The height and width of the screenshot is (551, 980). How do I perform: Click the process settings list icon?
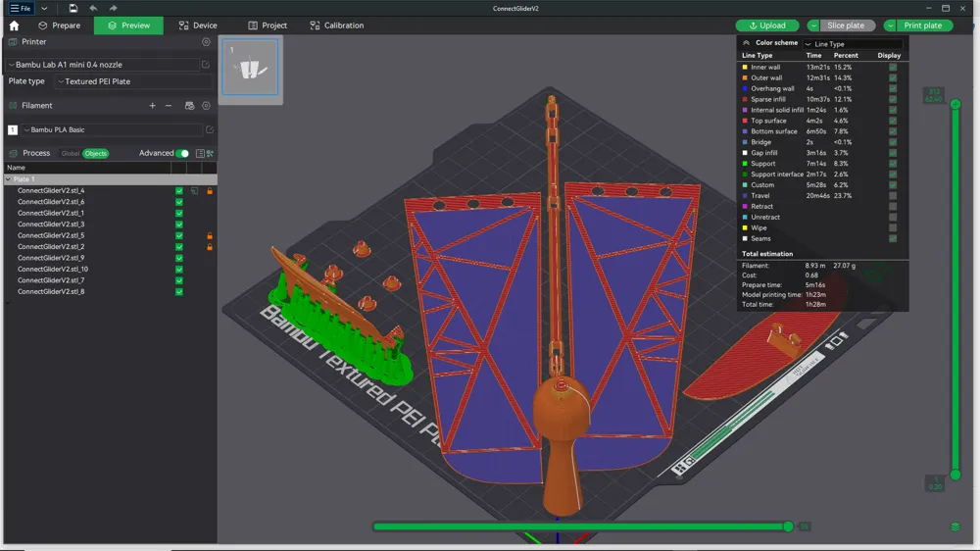[x=200, y=153]
